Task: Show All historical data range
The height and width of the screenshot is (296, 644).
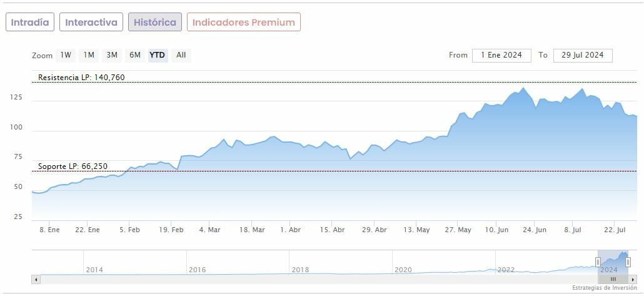Action: point(181,55)
